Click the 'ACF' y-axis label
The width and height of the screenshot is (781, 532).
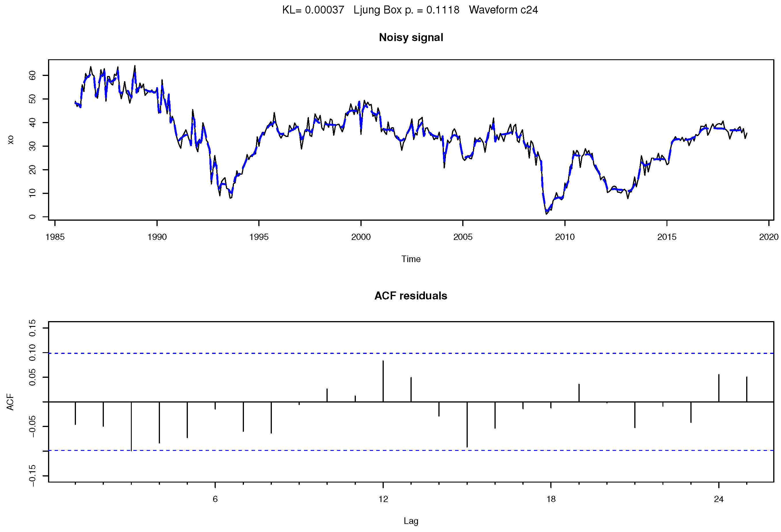[x=11, y=402]
